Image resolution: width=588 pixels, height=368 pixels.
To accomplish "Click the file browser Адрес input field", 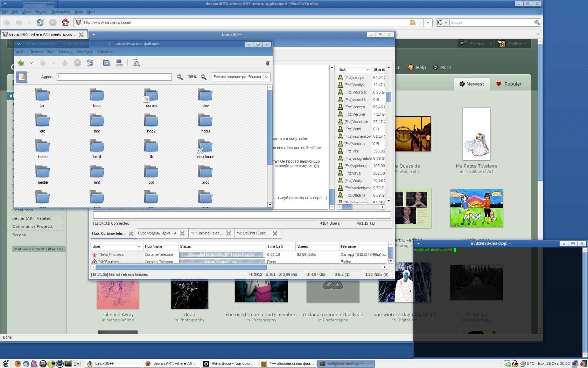I will [114, 77].
